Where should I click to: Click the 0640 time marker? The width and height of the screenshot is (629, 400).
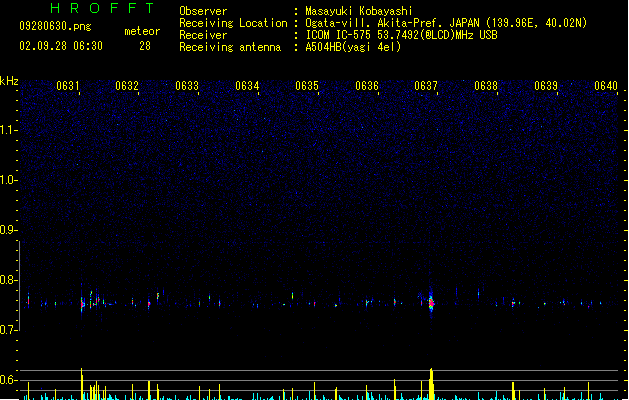(x=606, y=86)
